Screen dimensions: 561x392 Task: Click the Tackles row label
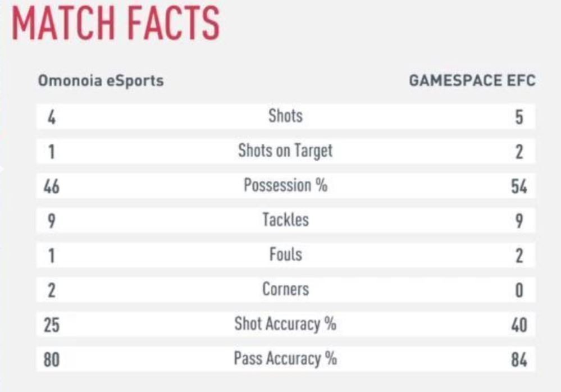(x=285, y=220)
